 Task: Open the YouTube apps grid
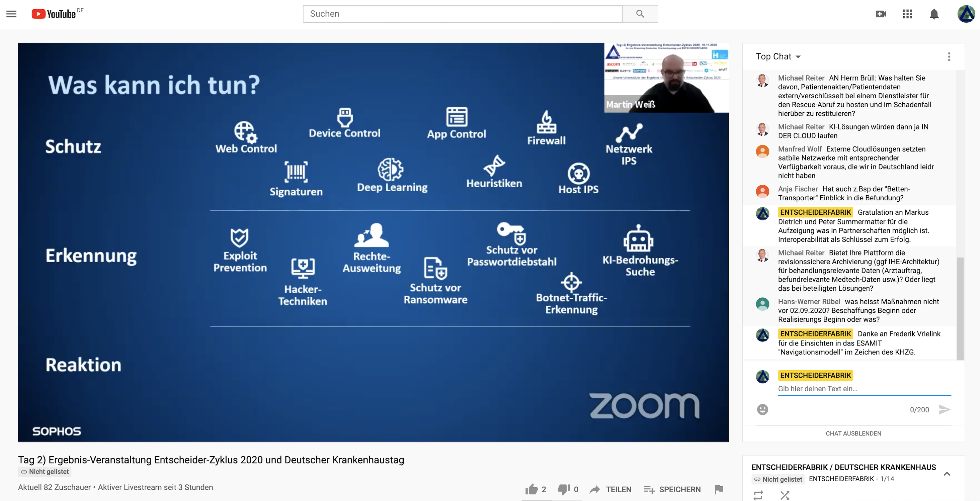(x=907, y=14)
